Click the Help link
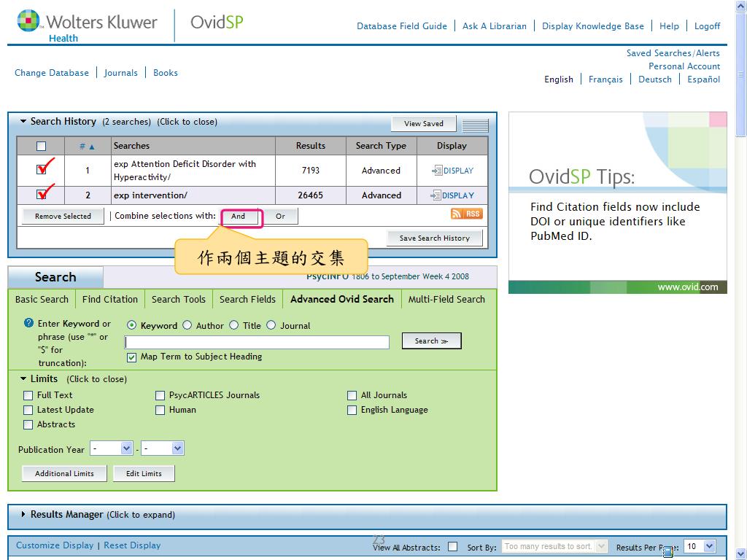The width and height of the screenshot is (747, 560). 669,26
